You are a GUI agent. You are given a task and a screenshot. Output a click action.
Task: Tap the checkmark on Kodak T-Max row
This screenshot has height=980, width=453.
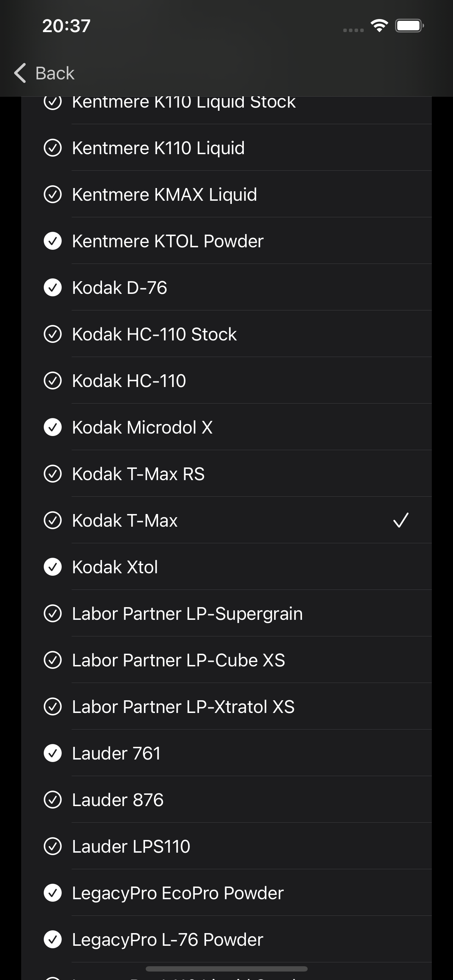point(400,520)
